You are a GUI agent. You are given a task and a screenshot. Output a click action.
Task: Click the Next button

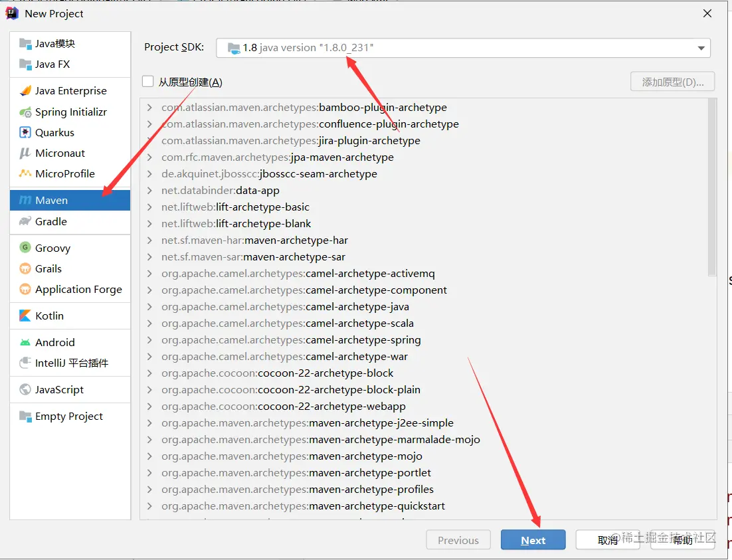pyautogui.click(x=533, y=540)
